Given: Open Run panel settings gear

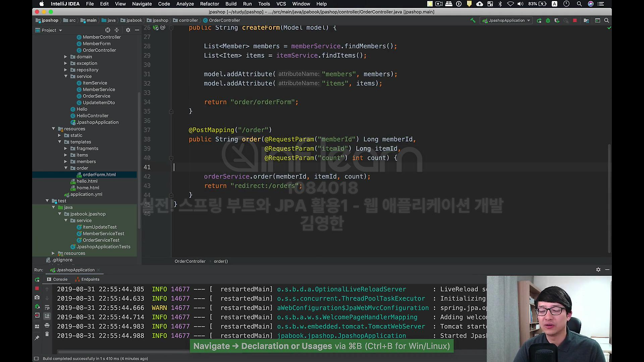Looking at the screenshot, I should click(x=598, y=269).
